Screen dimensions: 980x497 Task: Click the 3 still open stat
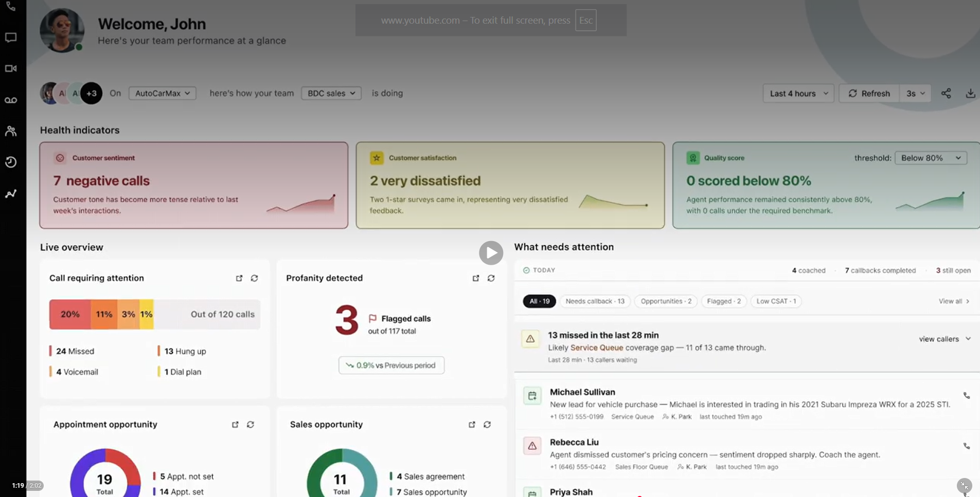[x=953, y=270]
